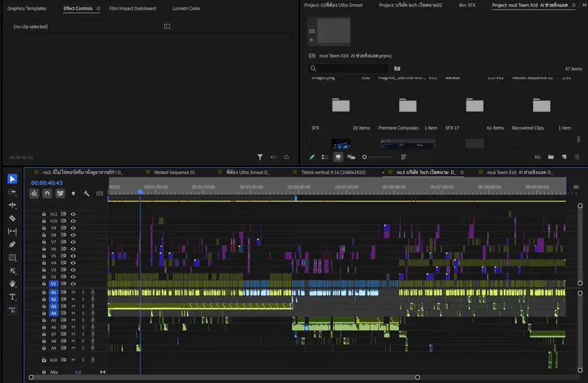Add a marker to the timeline
Viewport: 588px width, 383px height.
(73, 193)
